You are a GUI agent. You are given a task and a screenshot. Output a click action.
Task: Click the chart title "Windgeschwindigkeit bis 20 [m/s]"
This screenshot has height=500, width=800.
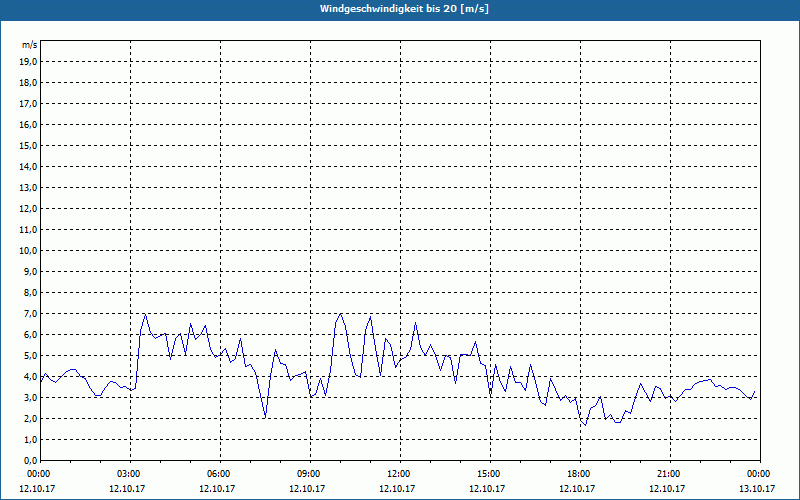click(404, 9)
